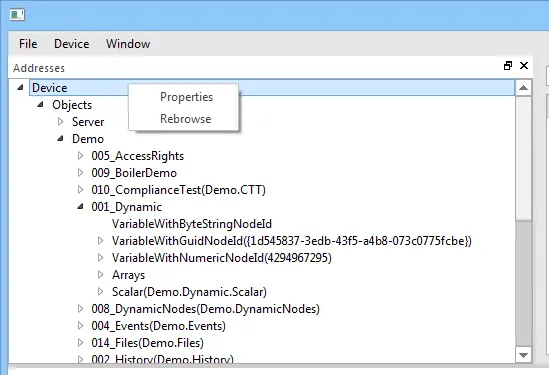Float the Addresses panel with the undock icon
Image resolution: width=549 pixels, height=375 pixels.
[508, 65]
